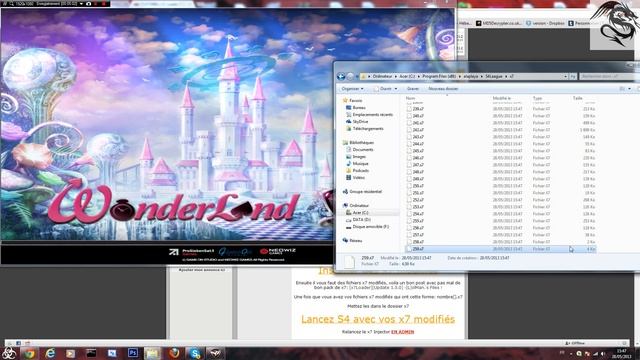Click the volume icon in system tray
This screenshot has width=640, height=360.
[x=603, y=354]
